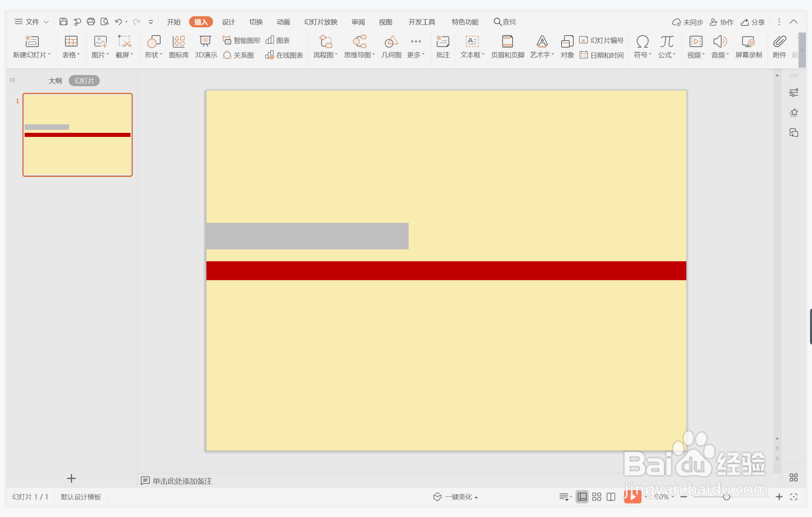
Task: Toggle slide sorter grid view in status bar
Action: (x=596, y=497)
